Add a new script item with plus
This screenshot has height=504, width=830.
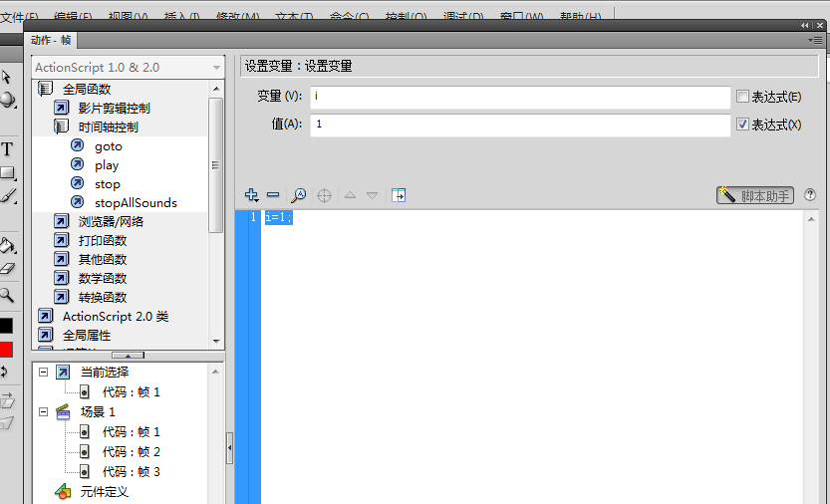click(x=251, y=195)
